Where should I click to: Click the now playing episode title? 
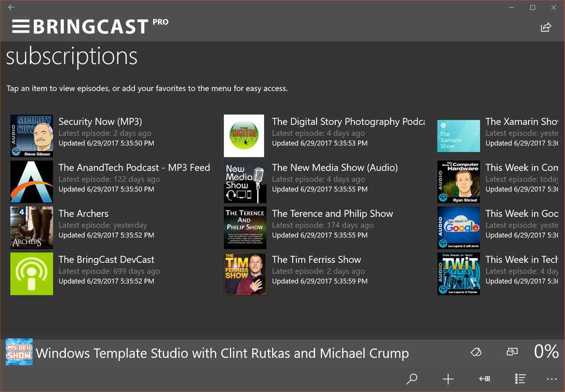point(222,353)
